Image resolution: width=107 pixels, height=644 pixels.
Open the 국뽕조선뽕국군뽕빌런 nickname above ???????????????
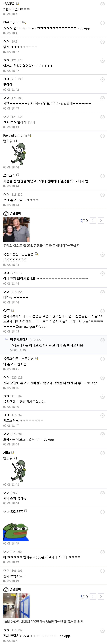(18, 254)
